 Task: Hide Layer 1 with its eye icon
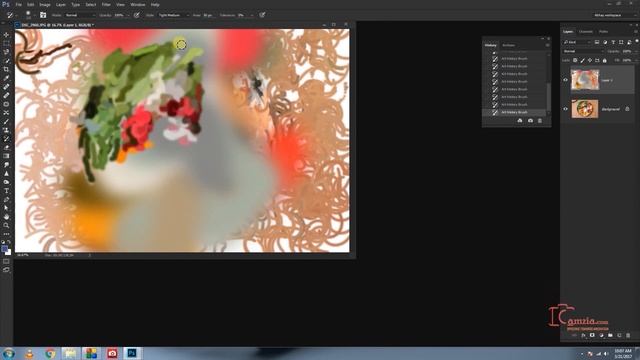(566, 80)
